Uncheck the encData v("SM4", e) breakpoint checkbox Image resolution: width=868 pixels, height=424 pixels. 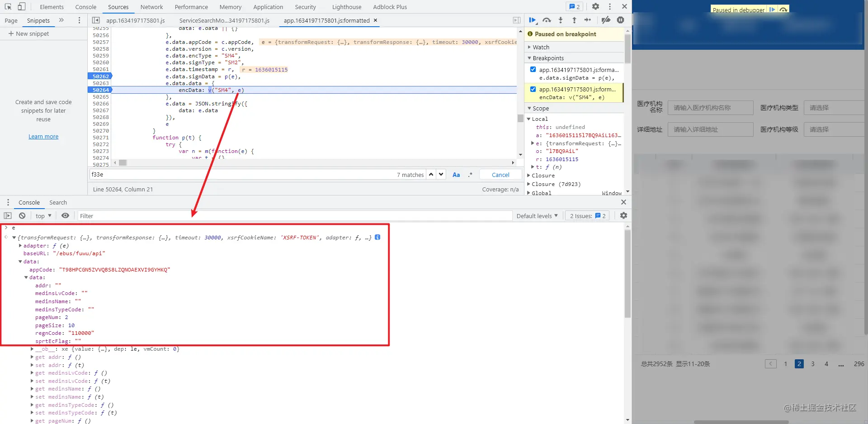[x=533, y=89]
